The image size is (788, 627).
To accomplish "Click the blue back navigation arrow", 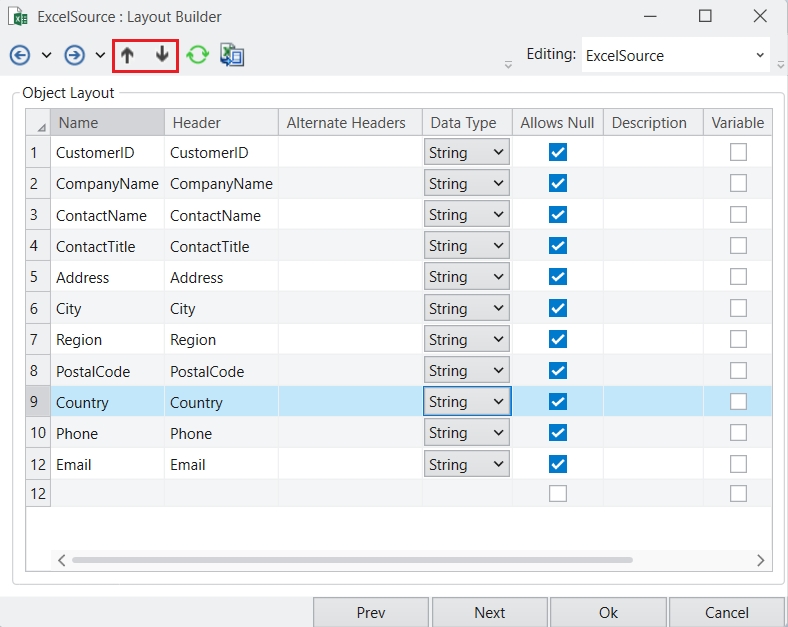I will 20,55.
